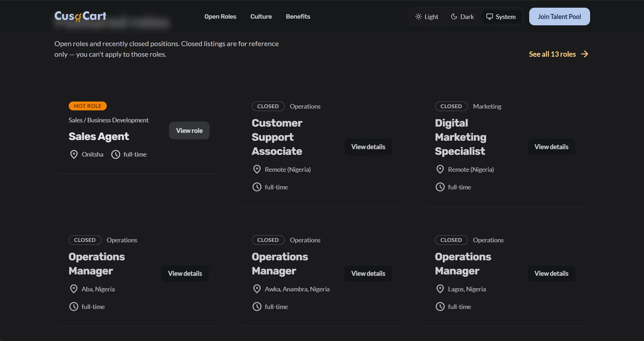The image size is (644, 341).
Task: Click the location pin beside Aba, Nigeria
Action: point(74,289)
